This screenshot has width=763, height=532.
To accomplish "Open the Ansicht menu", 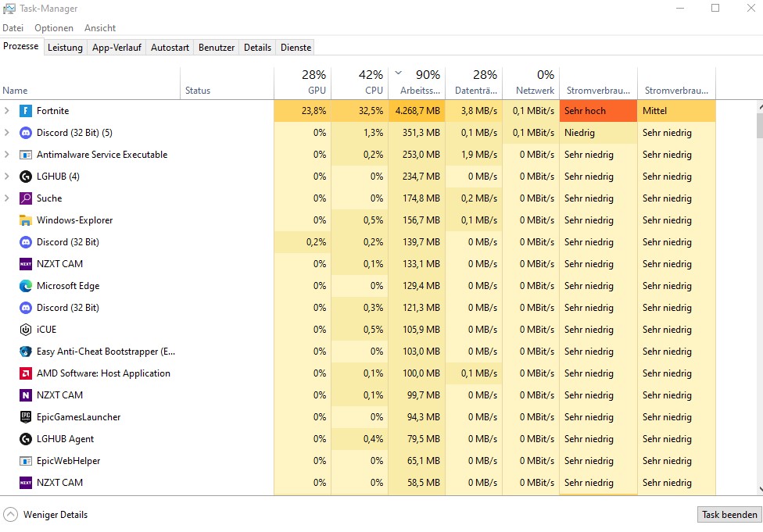I will [x=100, y=28].
